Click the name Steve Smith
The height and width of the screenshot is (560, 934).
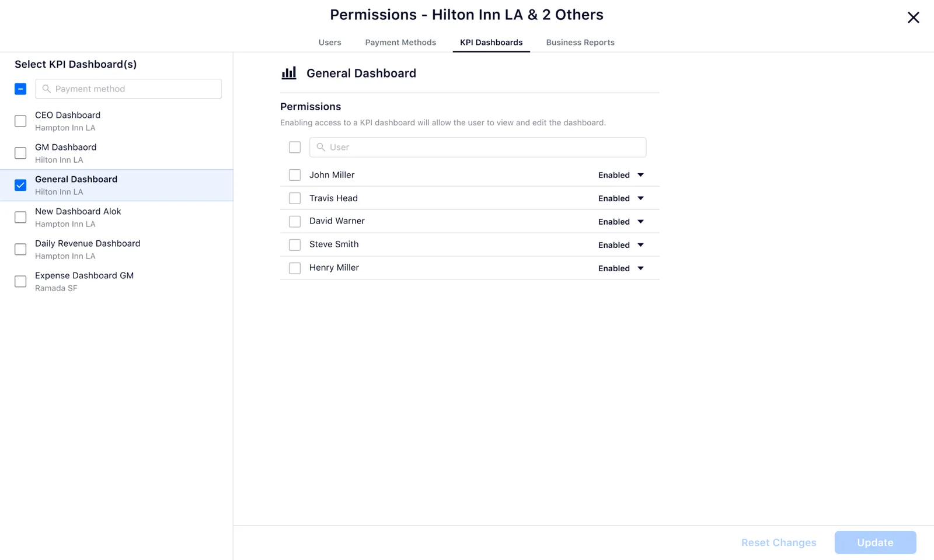334,244
